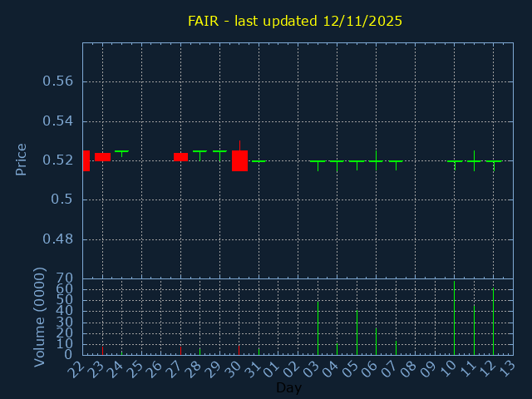Select the 0.5 price axis label
This screenshot has width=532, height=399.
62,199
